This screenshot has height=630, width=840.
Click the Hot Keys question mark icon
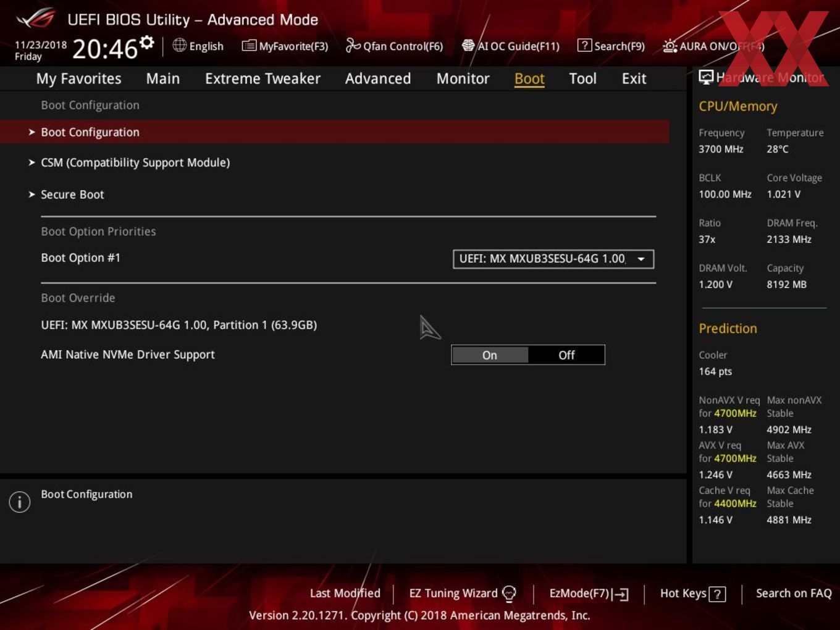coord(717,594)
